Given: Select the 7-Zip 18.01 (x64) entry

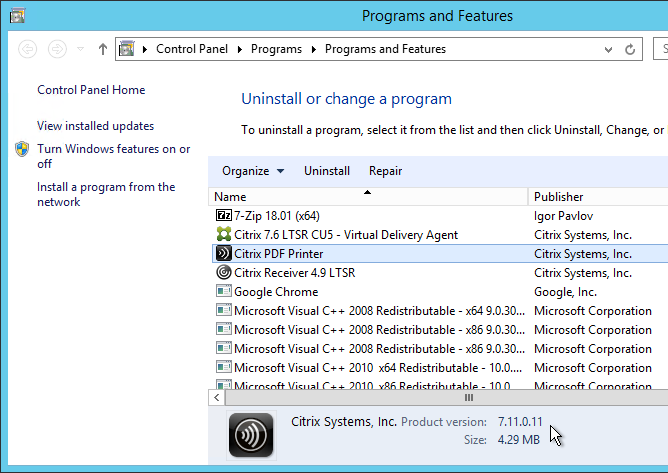Looking at the screenshot, I should tap(276, 216).
